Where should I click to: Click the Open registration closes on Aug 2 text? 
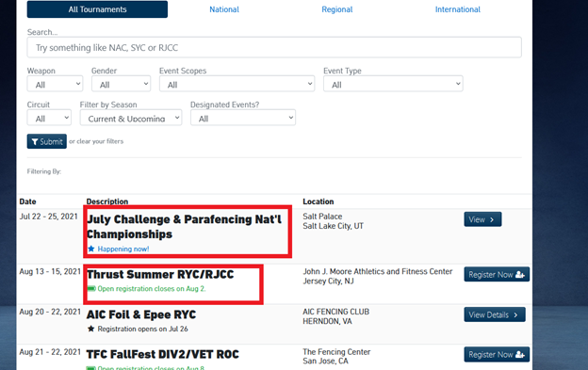[x=152, y=289]
